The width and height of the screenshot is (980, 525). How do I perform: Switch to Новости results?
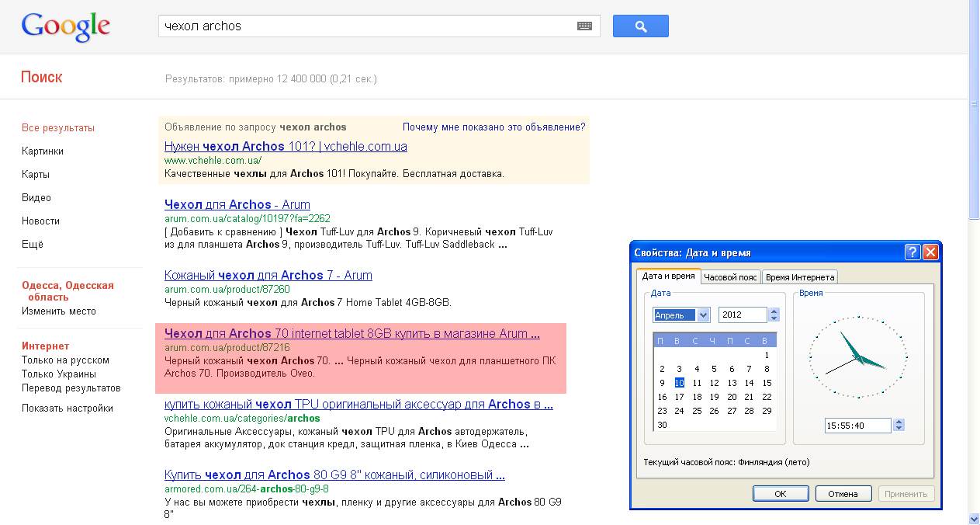tap(41, 221)
